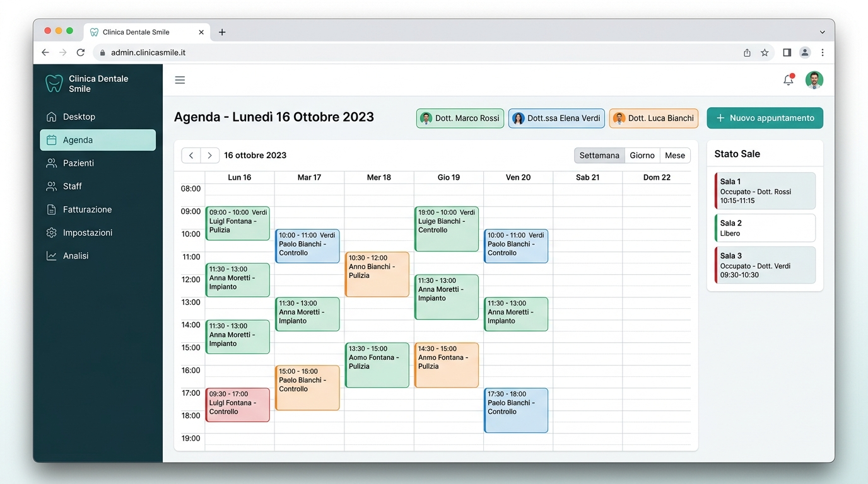Toggle browser side panel icon

point(787,53)
